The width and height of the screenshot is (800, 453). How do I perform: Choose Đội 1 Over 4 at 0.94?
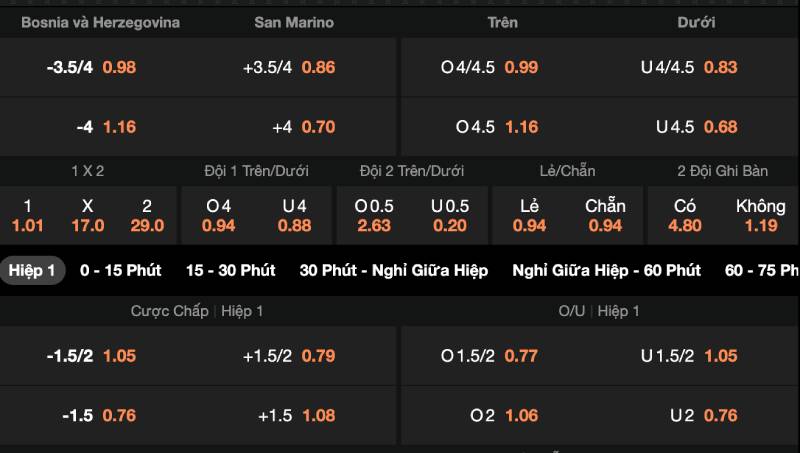[218, 215]
